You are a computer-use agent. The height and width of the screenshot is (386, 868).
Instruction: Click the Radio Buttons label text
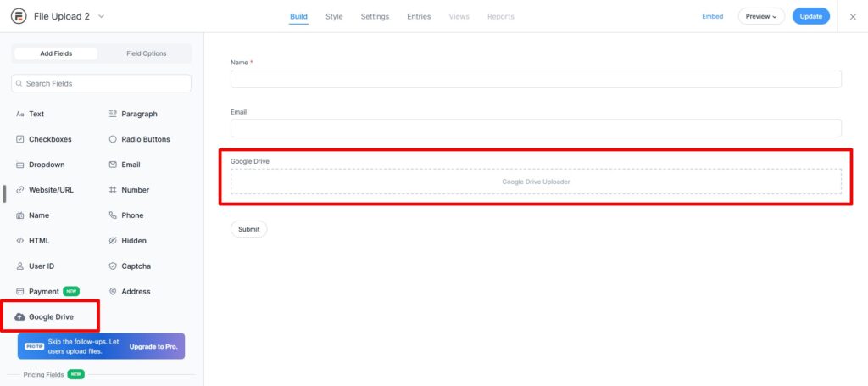click(x=146, y=140)
